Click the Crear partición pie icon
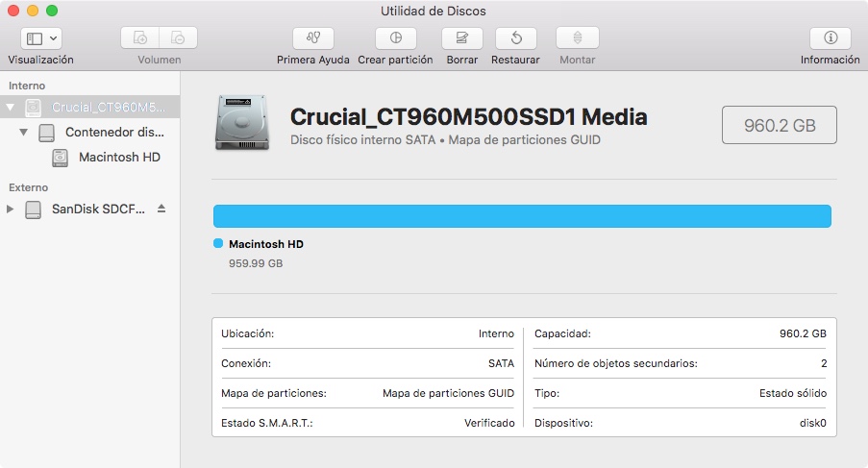 point(396,38)
